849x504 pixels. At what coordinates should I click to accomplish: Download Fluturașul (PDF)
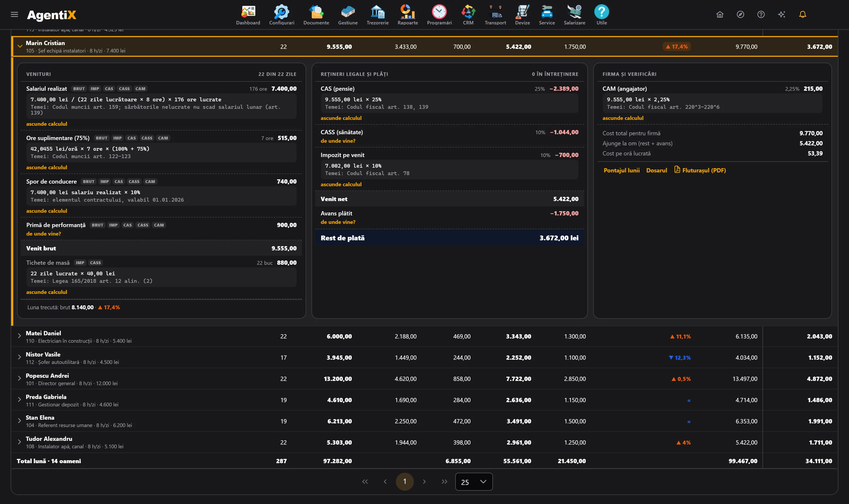tap(700, 170)
